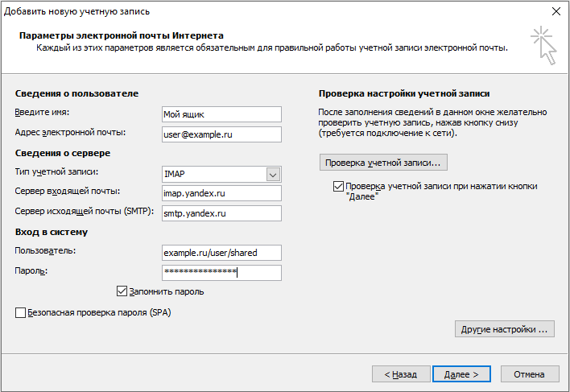570x392 pixels.
Task: Expand the account type dropdown arrow
Action: tap(273, 175)
